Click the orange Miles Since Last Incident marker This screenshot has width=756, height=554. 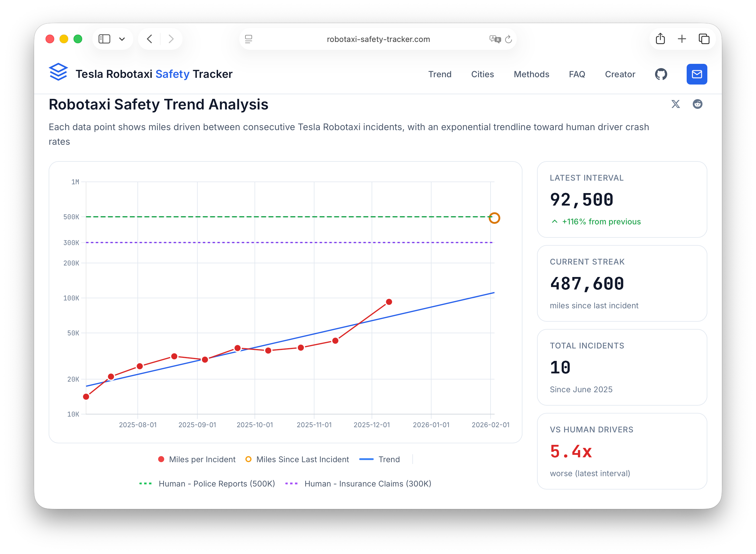[x=494, y=218]
